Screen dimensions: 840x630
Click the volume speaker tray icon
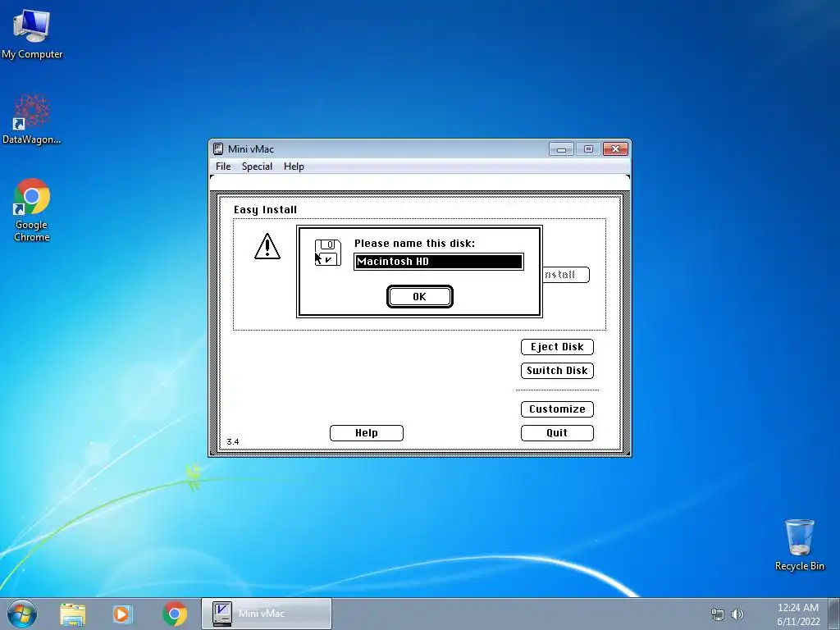737,614
